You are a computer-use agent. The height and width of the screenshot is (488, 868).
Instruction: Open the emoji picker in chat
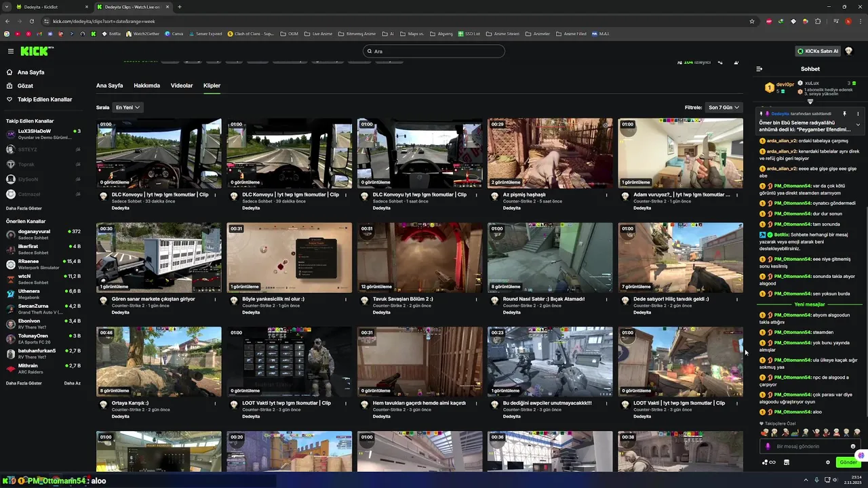[x=853, y=446]
